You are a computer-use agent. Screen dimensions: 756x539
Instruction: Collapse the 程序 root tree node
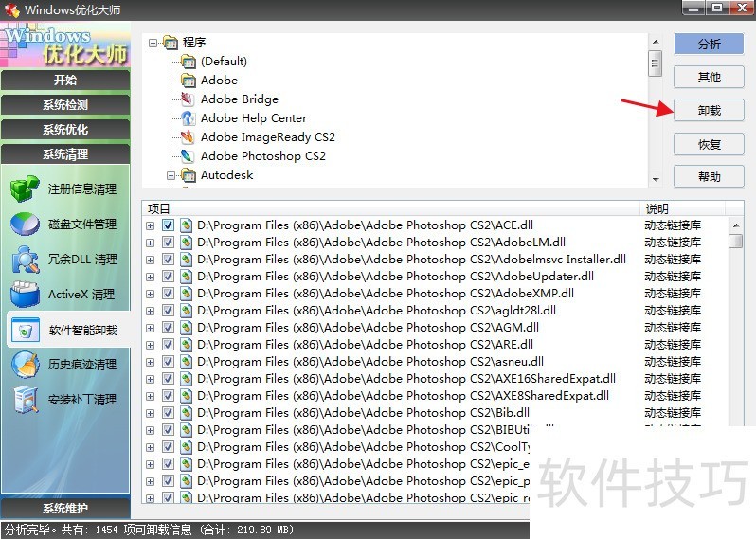[x=153, y=43]
